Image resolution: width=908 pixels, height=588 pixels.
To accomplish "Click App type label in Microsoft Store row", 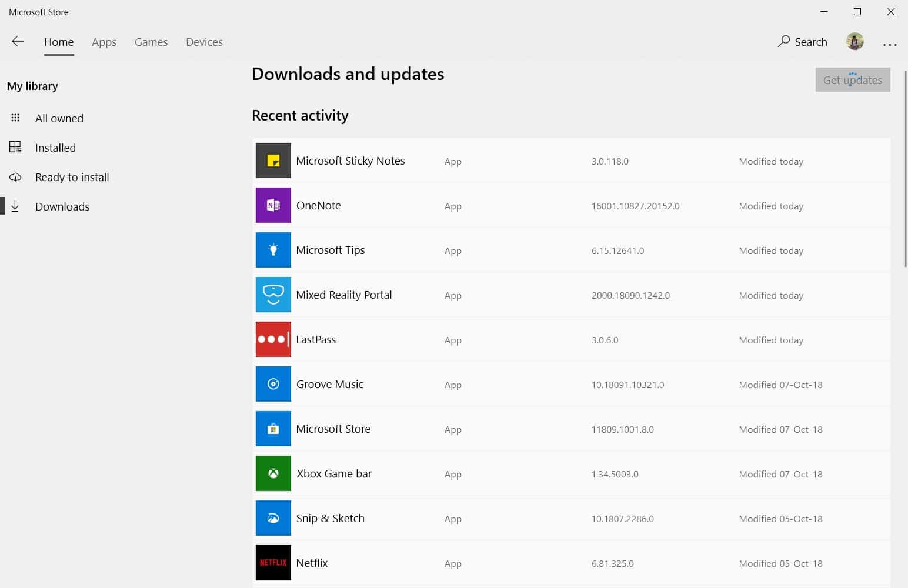I will (x=453, y=430).
